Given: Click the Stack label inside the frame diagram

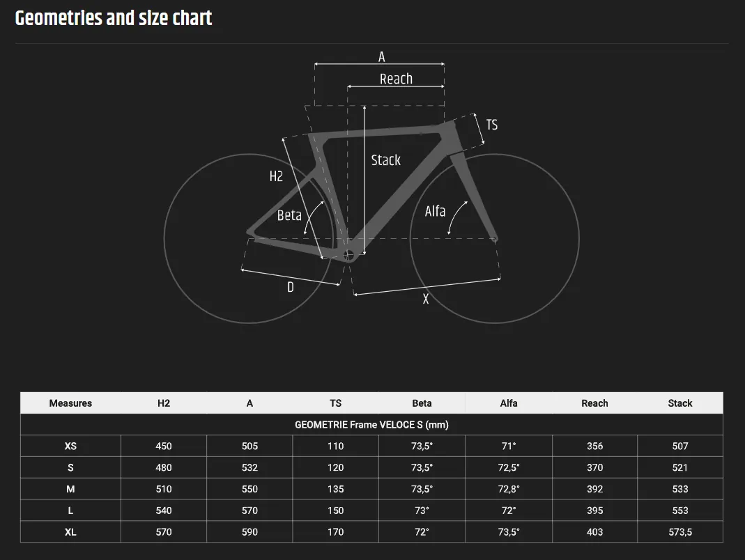Looking at the screenshot, I should pyautogui.click(x=385, y=160).
